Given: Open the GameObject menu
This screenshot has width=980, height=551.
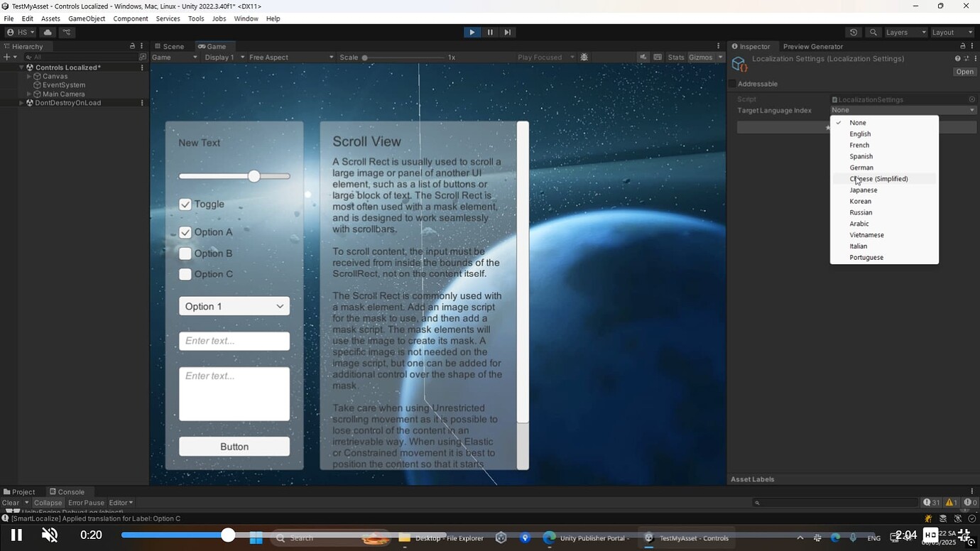Looking at the screenshot, I should point(86,18).
